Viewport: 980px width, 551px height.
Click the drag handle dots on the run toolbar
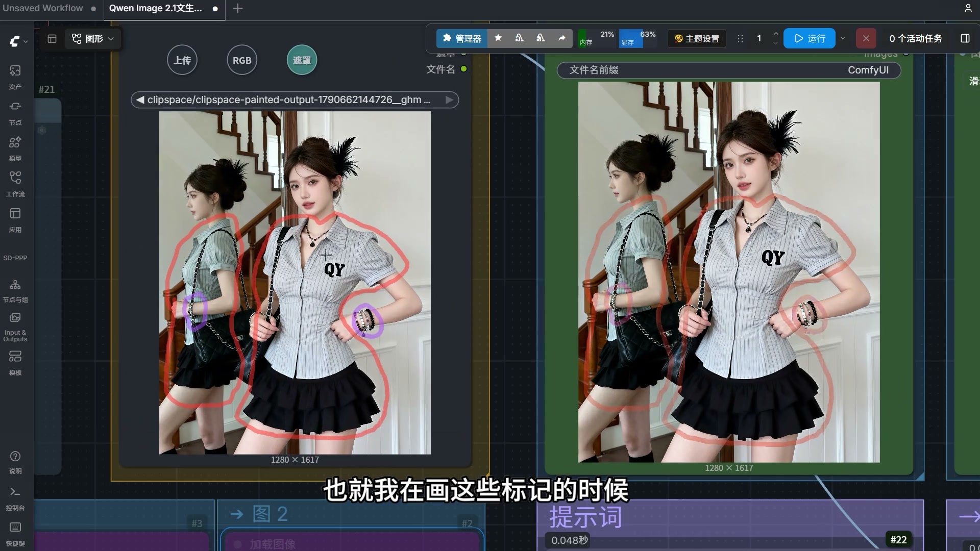click(740, 38)
